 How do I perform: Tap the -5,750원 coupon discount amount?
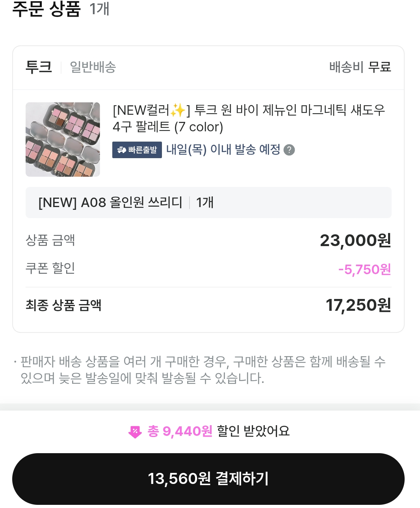click(x=364, y=269)
